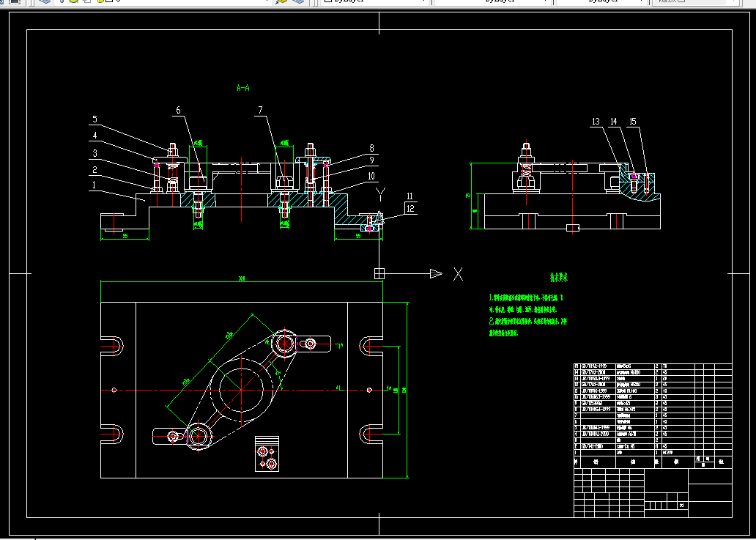This screenshot has width=756, height=540.
Task: Select the A-A section view label
Action: (x=243, y=88)
